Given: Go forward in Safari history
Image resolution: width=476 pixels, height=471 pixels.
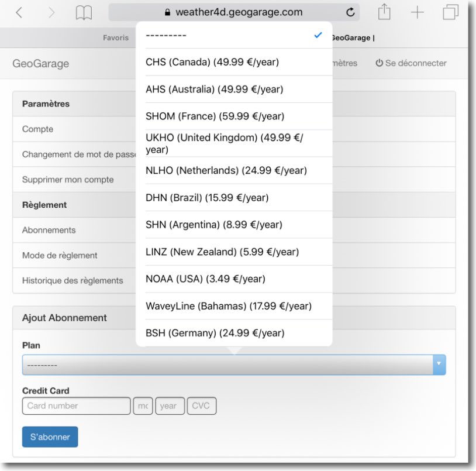Looking at the screenshot, I should [51, 12].
